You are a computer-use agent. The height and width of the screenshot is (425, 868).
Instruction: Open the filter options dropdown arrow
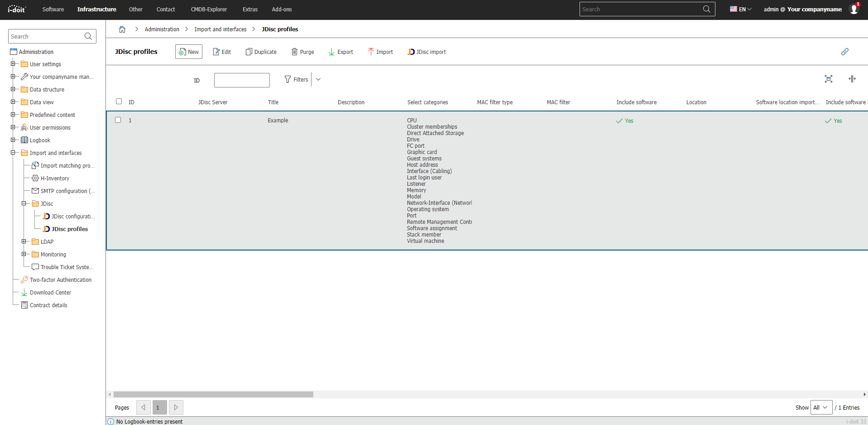point(318,79)
